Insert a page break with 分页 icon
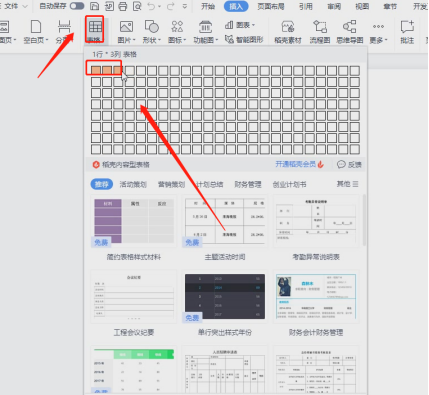The height and width of the screenshot is (395, 429). (64, 27)
